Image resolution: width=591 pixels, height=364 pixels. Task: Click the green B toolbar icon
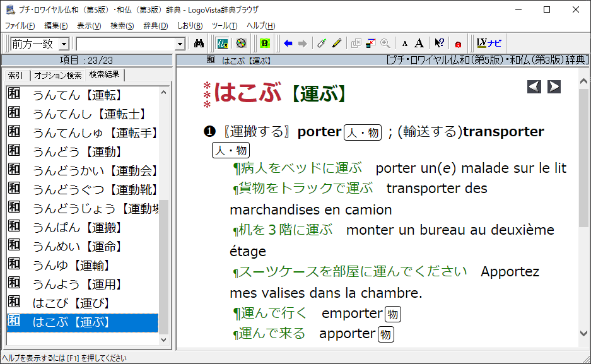coord(264,44)
